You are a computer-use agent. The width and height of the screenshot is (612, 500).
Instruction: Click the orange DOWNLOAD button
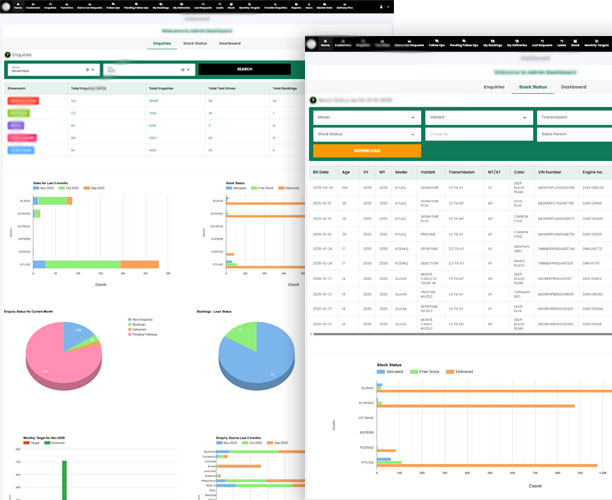[366, 150]
